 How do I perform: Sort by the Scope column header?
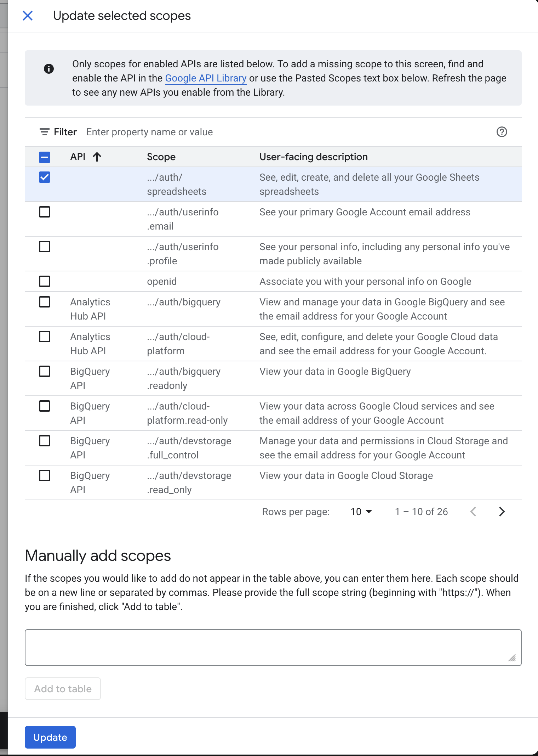point(161,157)
